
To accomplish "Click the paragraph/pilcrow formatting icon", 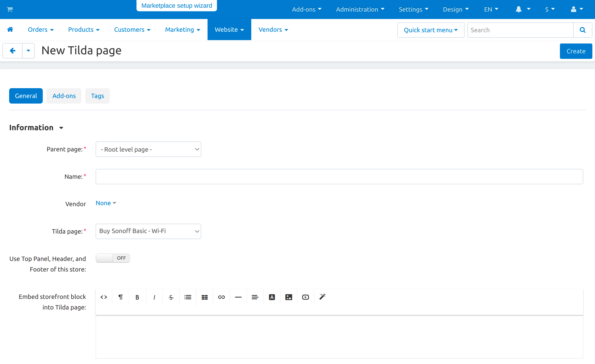I will point(120,297).
